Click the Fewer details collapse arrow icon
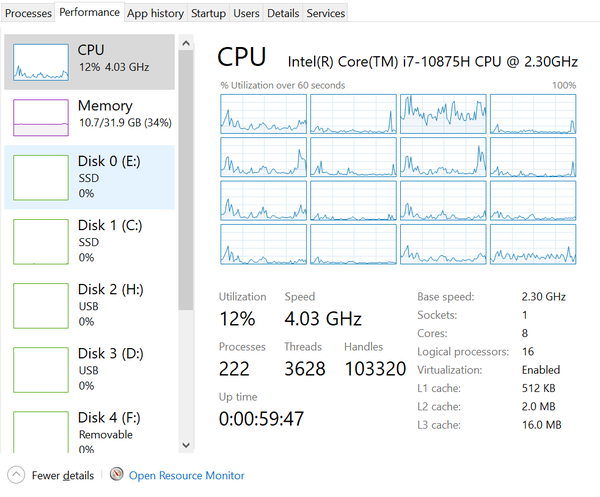The width and height of the screenshot is (600, 497). coord(16,475)
